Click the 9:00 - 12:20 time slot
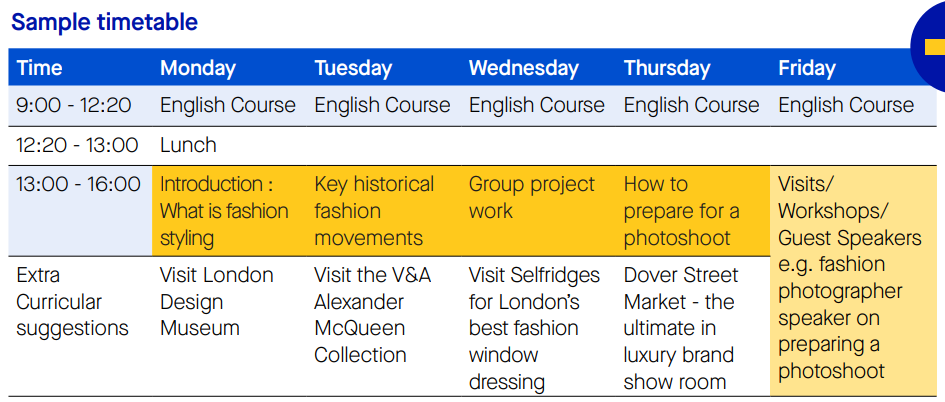The height and width of the screenshot is (402, 945). coord(74,105)
